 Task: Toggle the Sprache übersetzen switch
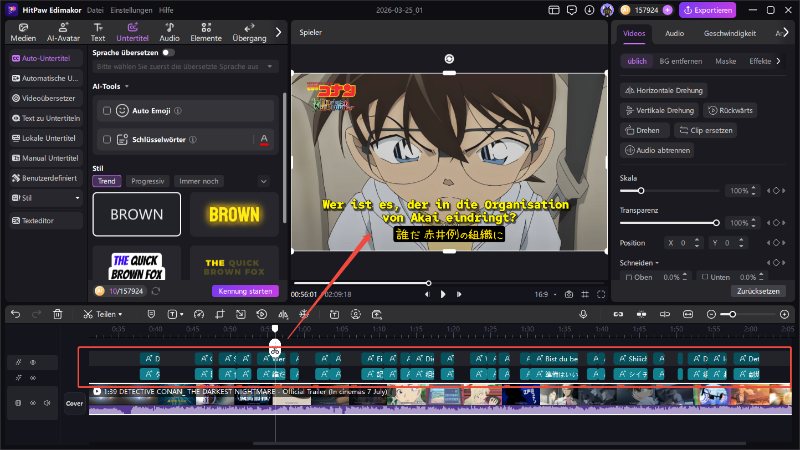[167, 51]
